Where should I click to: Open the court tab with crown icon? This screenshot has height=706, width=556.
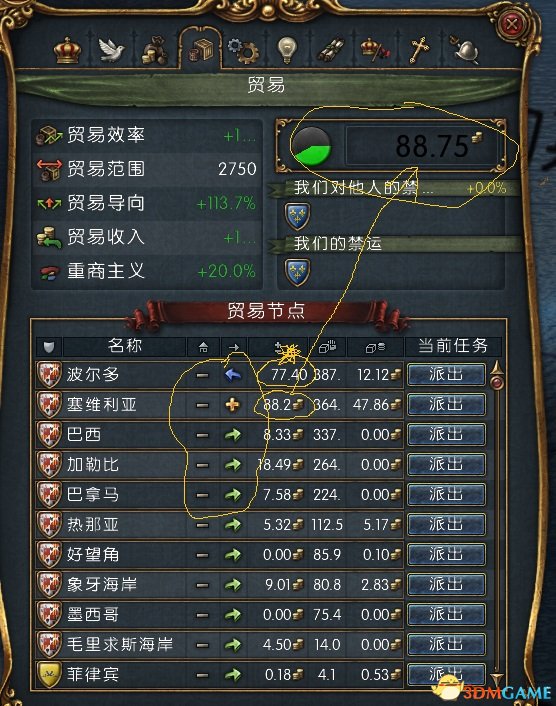68,50
